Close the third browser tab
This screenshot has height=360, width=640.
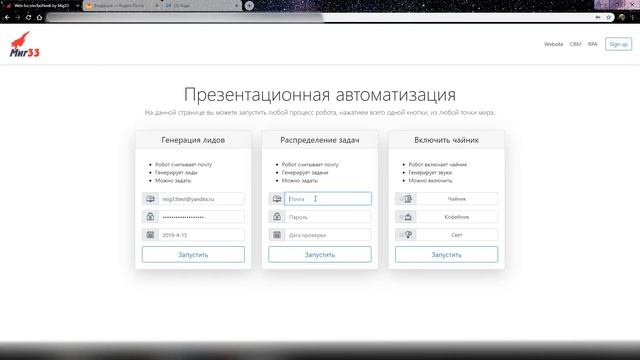pyautogui.click(x=237, y=6)
